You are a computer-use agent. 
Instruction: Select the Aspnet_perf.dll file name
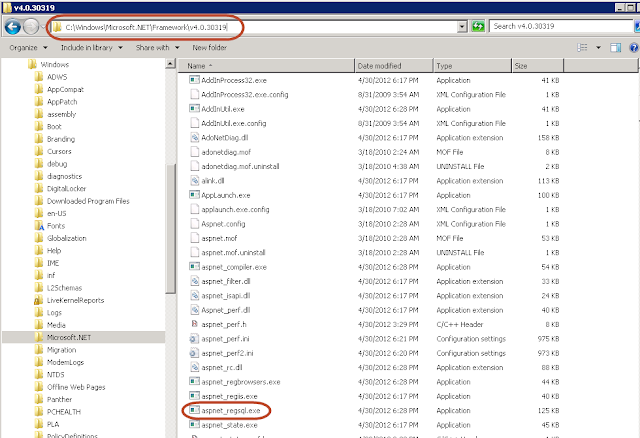pos(225,310)
